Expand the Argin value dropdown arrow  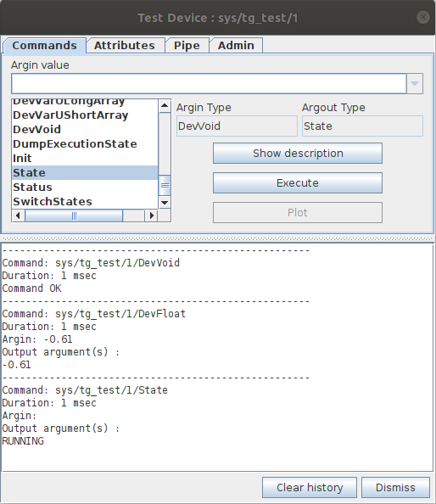pos(415,83)
